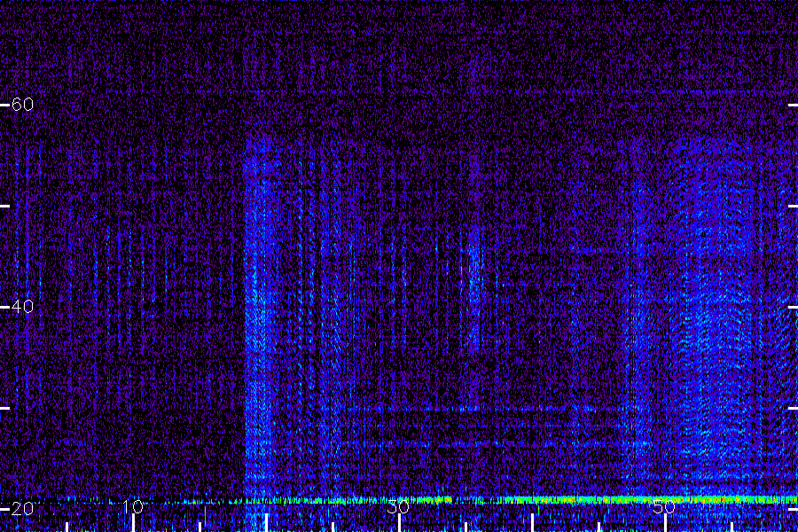Click the 40 label on the vertical axis

coord(22,307)
